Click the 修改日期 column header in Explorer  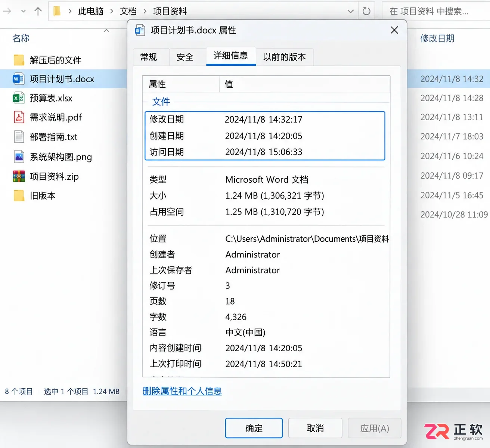(x=437, y=38)
